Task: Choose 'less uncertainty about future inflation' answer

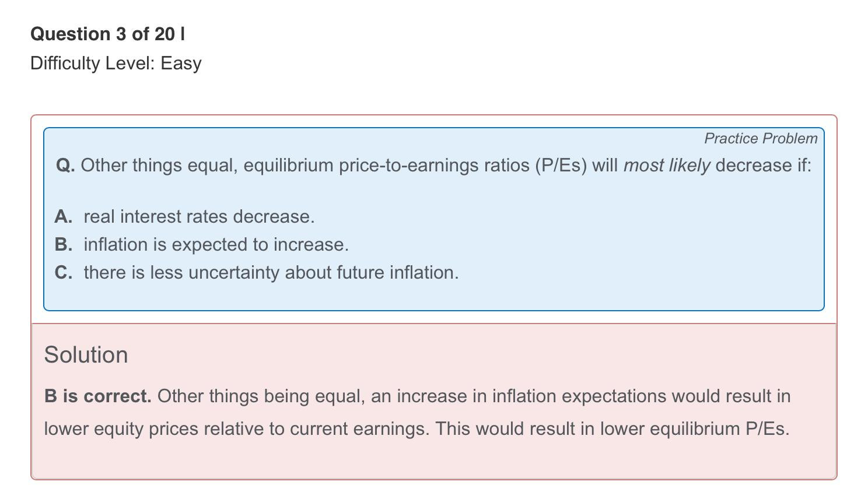Action: tap(271, 272)
